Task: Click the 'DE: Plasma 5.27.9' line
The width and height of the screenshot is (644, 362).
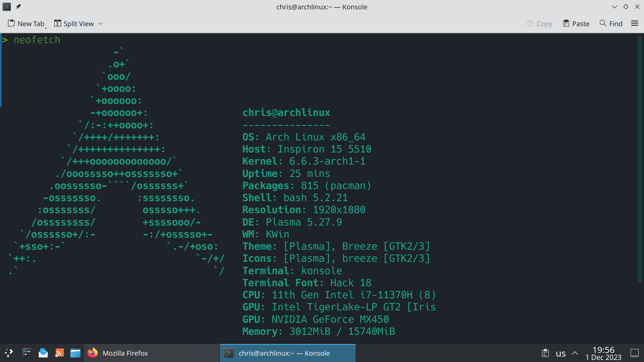Action: [292, 222]
